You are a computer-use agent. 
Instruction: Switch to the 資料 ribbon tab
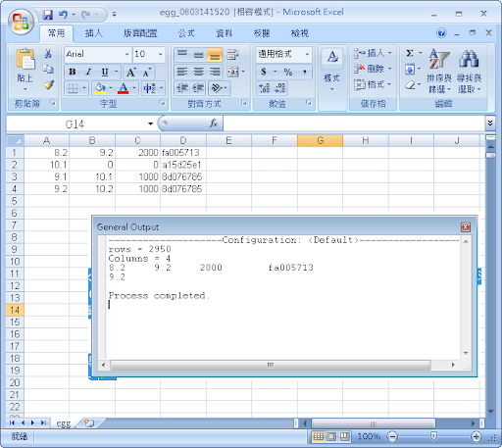225,33
